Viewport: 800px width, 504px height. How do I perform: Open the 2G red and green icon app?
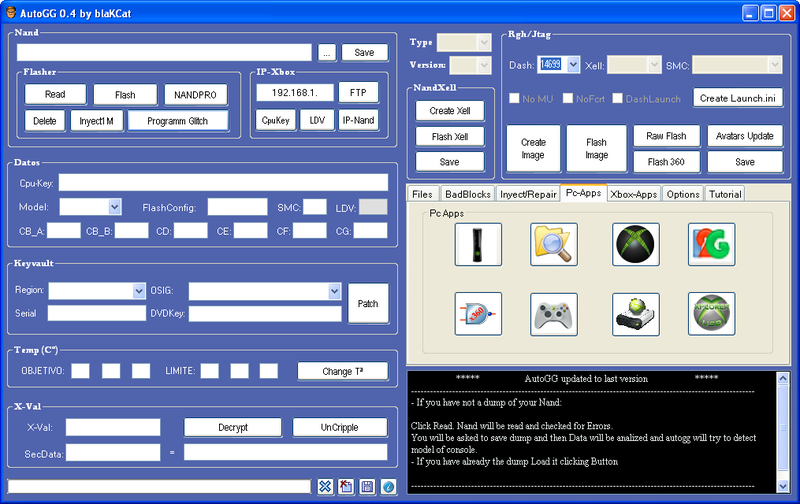click(x=711, y=244)
